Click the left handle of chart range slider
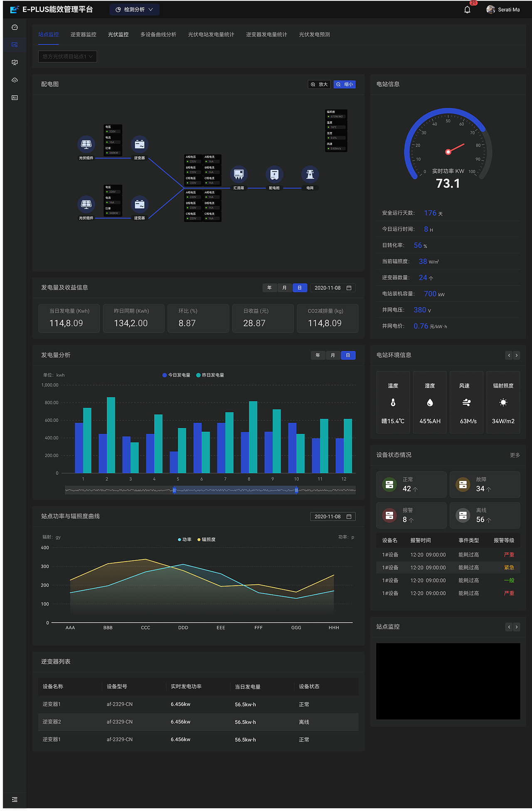532x812 pixels. pos(174,491)
